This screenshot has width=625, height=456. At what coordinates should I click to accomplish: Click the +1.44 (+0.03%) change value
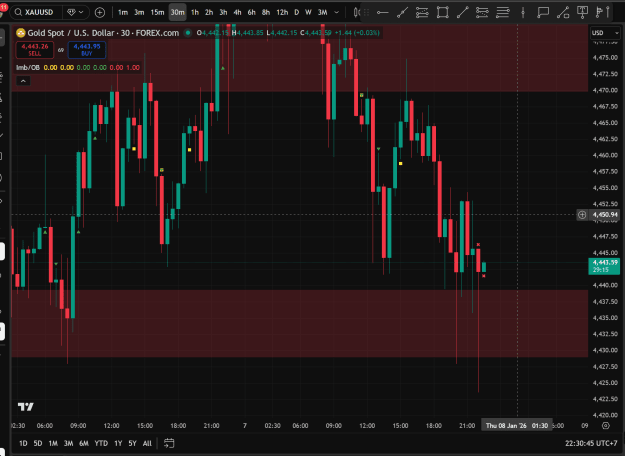(356, 33)
